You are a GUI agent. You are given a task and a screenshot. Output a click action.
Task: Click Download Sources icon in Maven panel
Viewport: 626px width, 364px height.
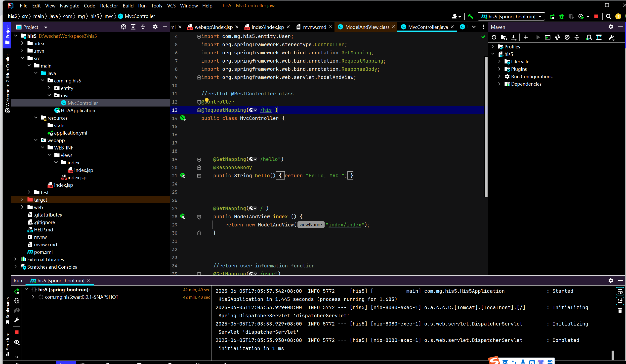point(513,37)
